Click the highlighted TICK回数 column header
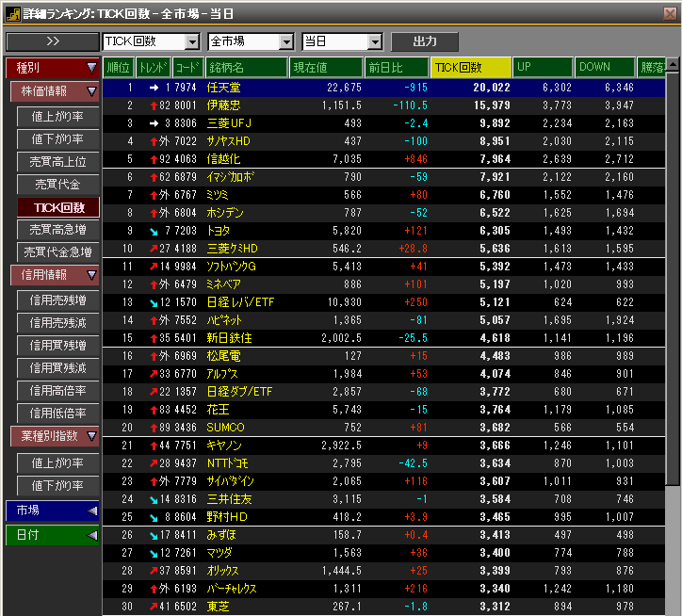682x616 pixels. (x=471, y=68)
